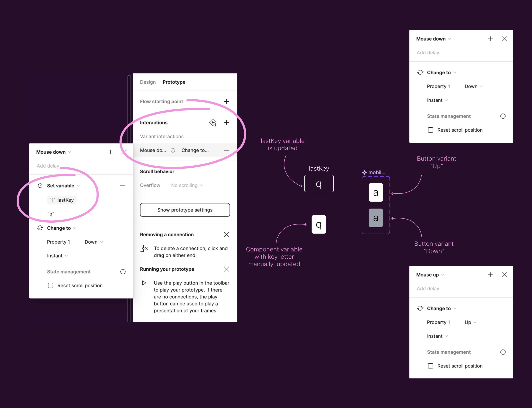Select the Design tab
Viewport: 532px width, 408px height.
pyautogui.click(x=148, y=82)
